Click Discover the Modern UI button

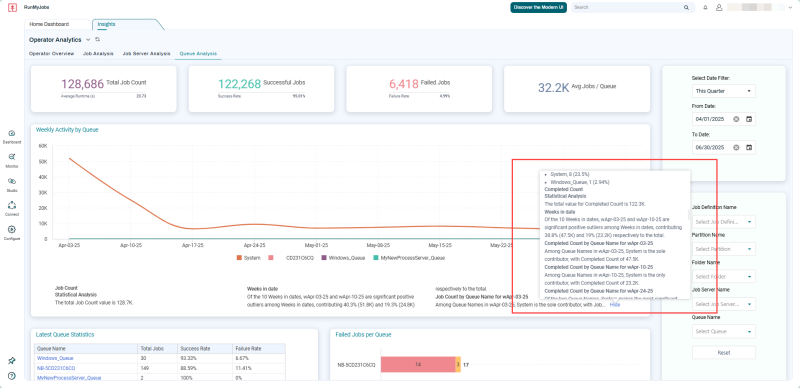coord(538,8)
